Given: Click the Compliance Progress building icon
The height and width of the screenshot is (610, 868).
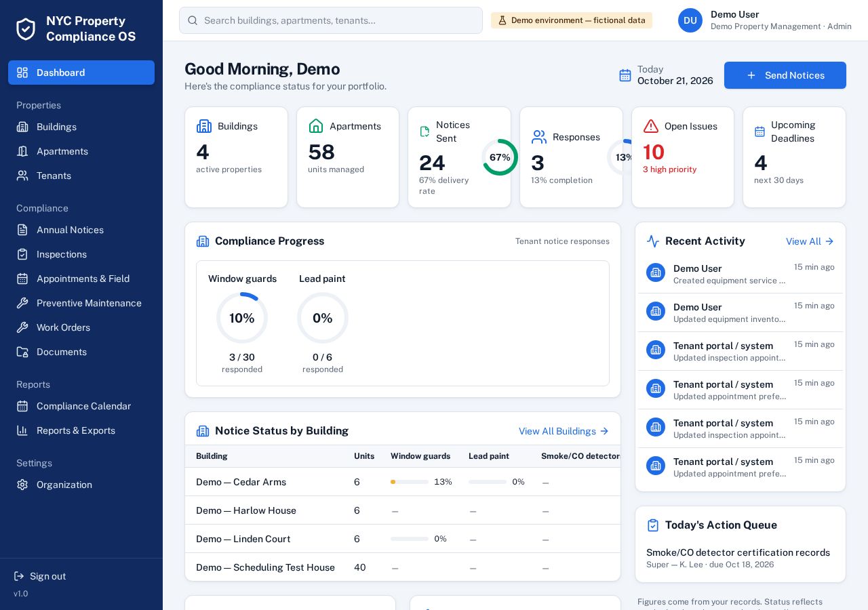Looking at the screenshot, I should (203, 241).
